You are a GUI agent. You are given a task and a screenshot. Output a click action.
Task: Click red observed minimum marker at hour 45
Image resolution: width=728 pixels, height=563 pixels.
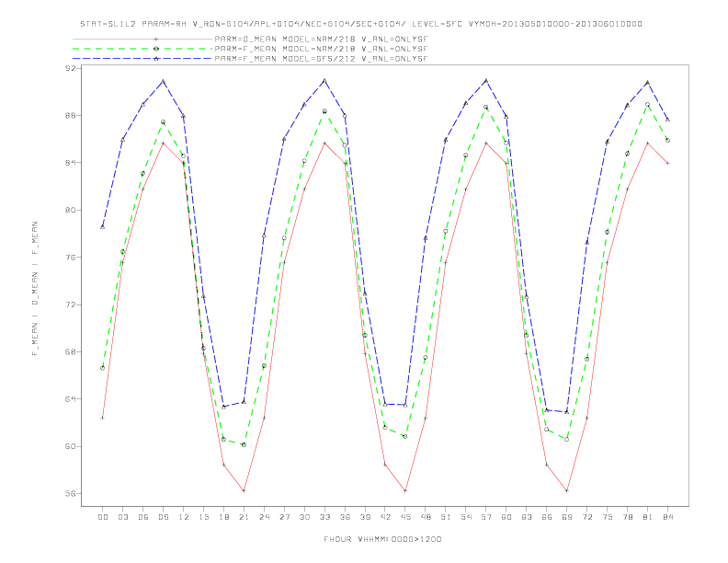405,490
